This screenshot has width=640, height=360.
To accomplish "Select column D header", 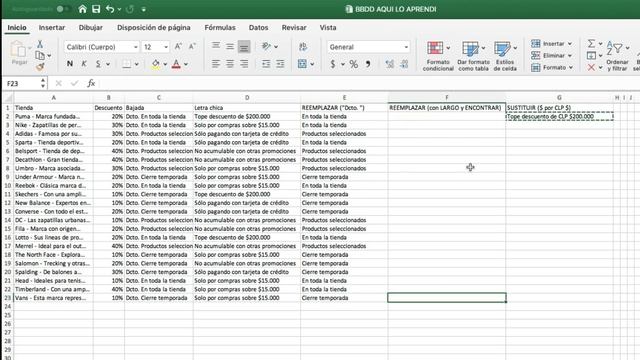I will [x=247, y=98].
